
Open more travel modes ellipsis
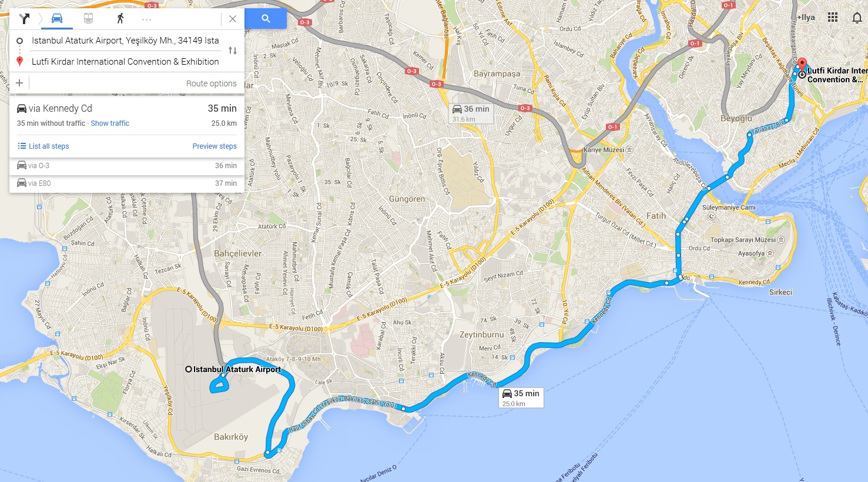click(146, 19)
